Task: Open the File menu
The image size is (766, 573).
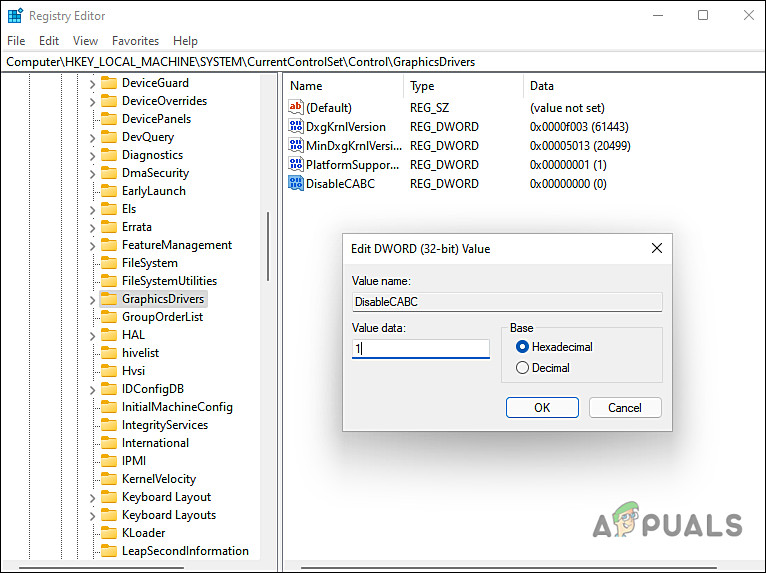Action: click(x=16, y=41)
